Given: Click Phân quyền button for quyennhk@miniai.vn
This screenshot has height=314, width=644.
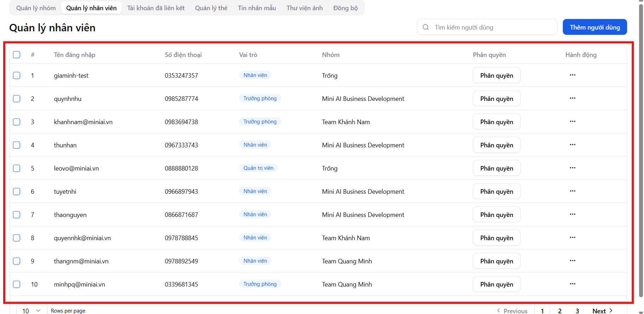Looking at the screenshot, I should click(x=496, y=238).
